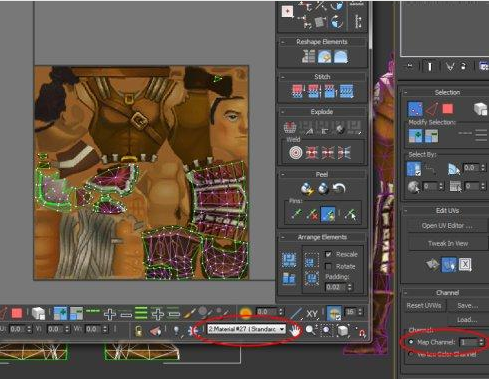
Task: Collapse the Stitch rollout
Action: pos(283,77)
